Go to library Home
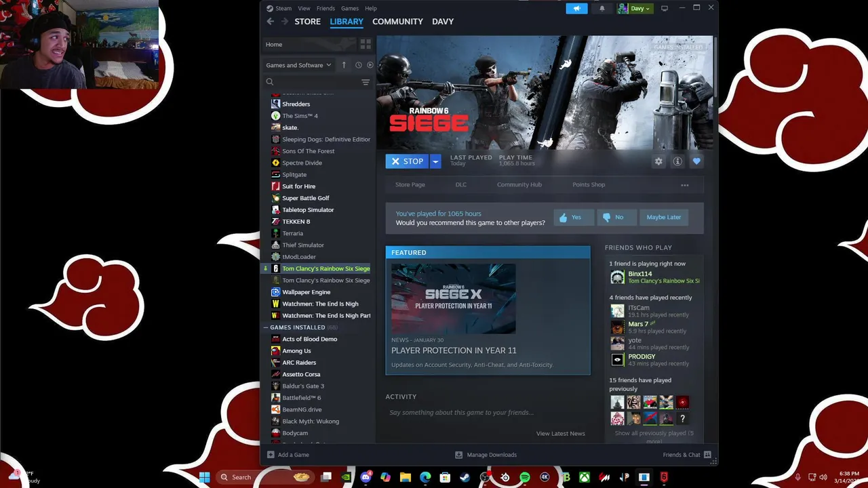The image size is (868, 488). tap(308, 44)
